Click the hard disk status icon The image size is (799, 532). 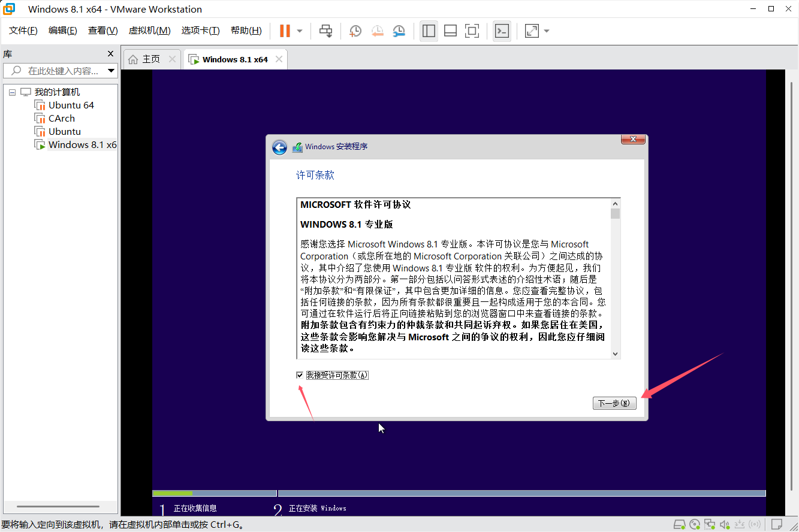coord(679,524)
